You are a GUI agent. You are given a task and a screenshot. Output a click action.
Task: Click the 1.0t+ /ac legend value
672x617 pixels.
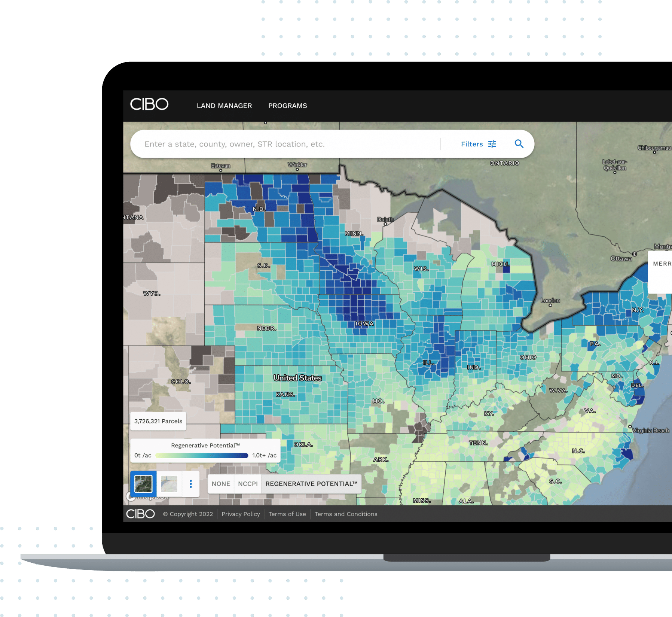(x=265, y=456)
